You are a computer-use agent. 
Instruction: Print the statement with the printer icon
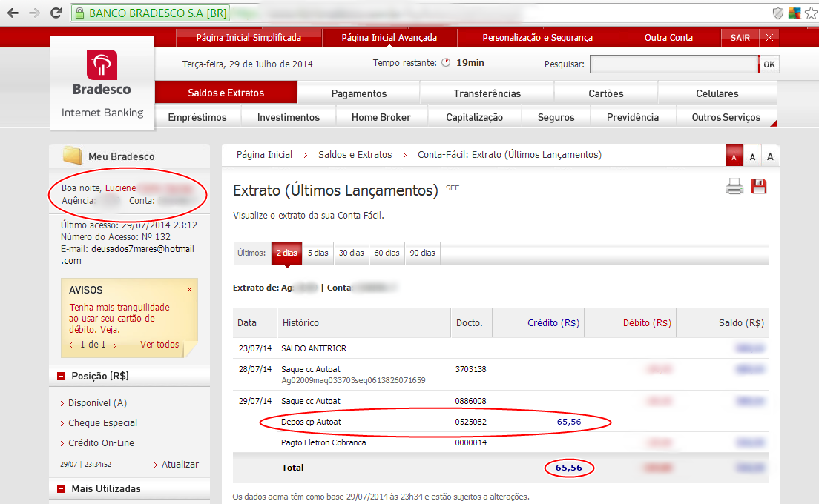[x=734, y=187]
